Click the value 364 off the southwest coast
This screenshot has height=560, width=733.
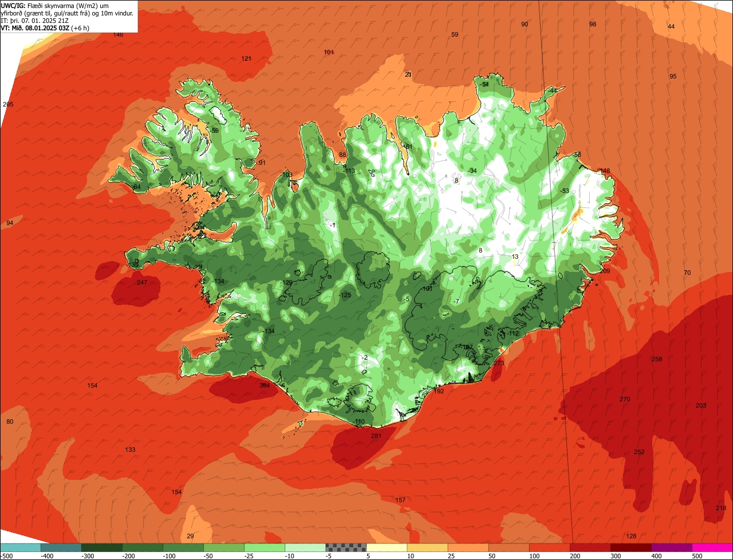tap(264, 385)
